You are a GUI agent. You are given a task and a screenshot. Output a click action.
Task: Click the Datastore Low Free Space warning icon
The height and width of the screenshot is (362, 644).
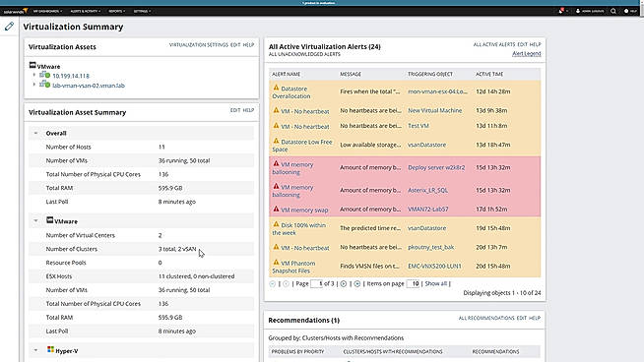pos(276,142)
